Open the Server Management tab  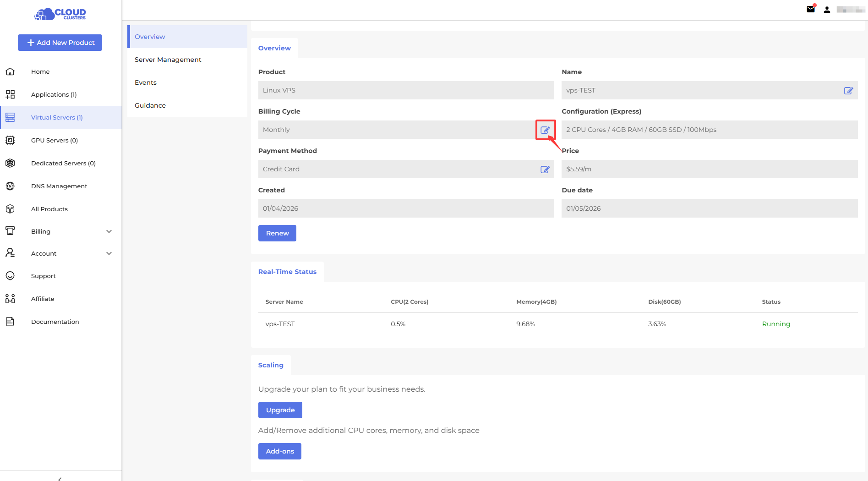(x=168, y=60)
